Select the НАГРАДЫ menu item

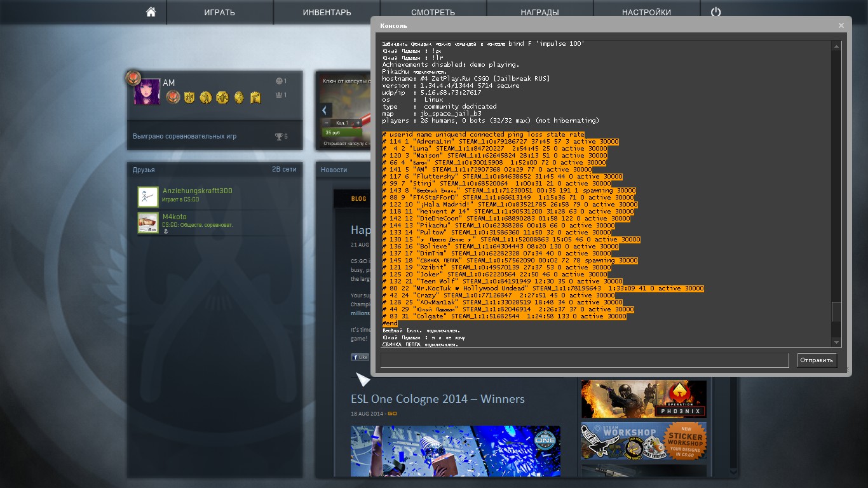click(539, 12)
